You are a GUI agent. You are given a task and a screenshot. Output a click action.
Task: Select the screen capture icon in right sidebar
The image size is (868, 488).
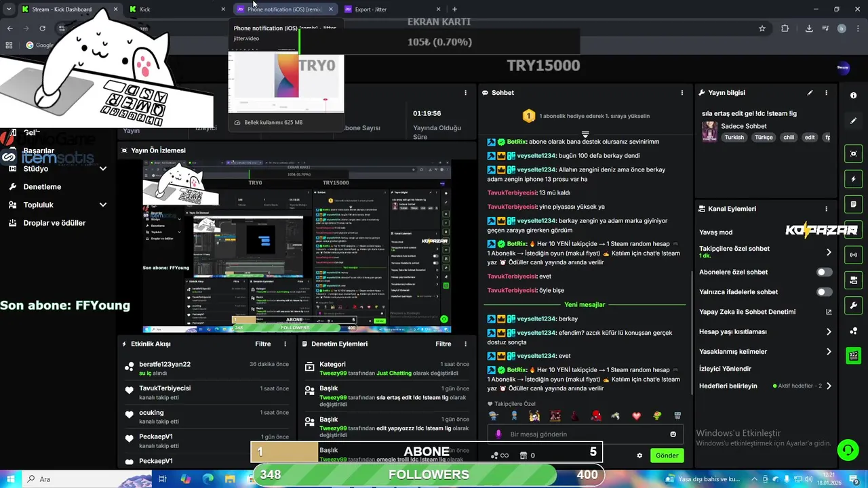(853, 154)
